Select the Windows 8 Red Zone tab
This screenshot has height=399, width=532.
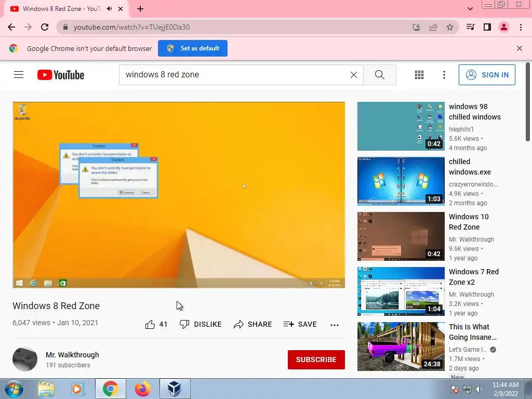66,9
